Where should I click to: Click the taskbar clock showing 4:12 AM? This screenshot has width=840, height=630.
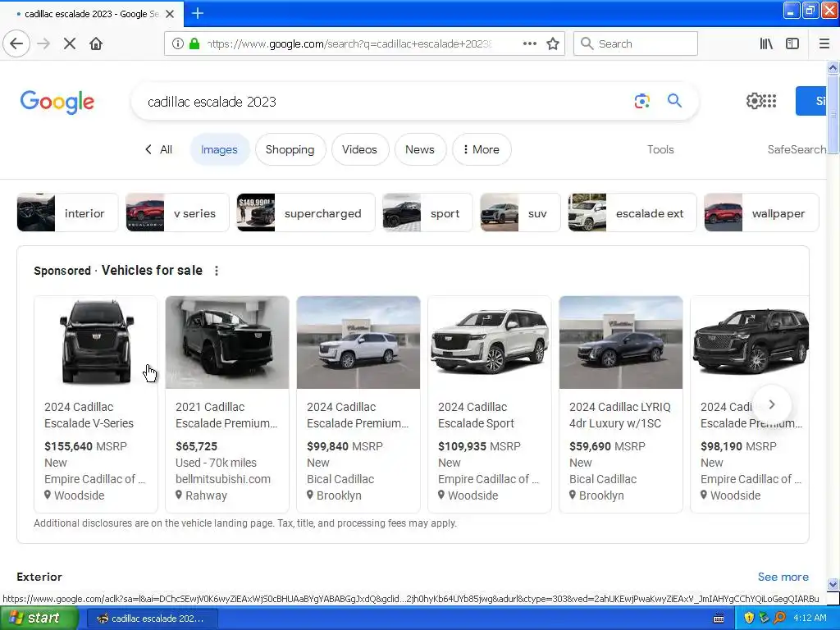tap(810, 618)
